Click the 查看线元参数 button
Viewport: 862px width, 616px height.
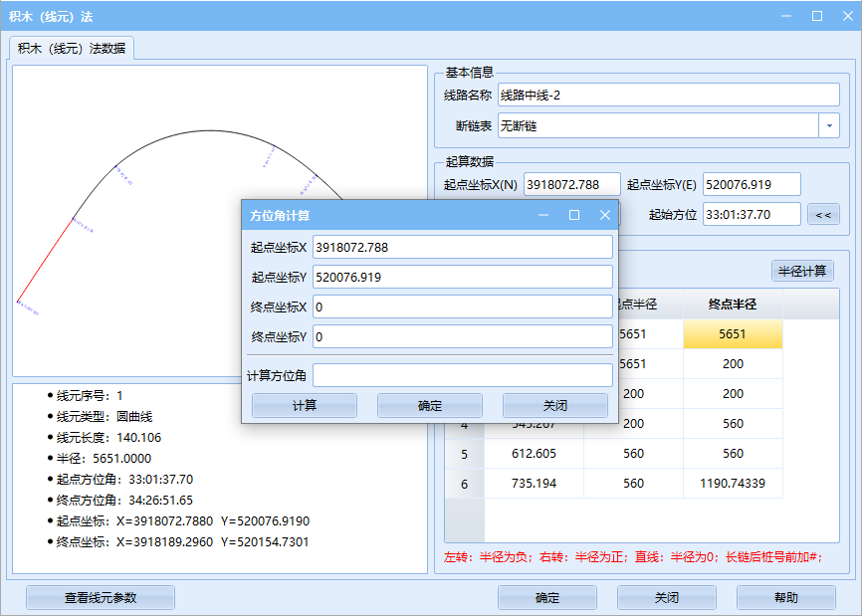click(101, 598)
